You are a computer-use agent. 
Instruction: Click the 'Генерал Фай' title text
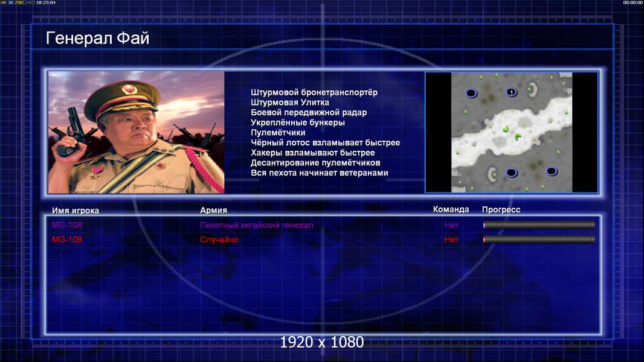tap(97, 38)
